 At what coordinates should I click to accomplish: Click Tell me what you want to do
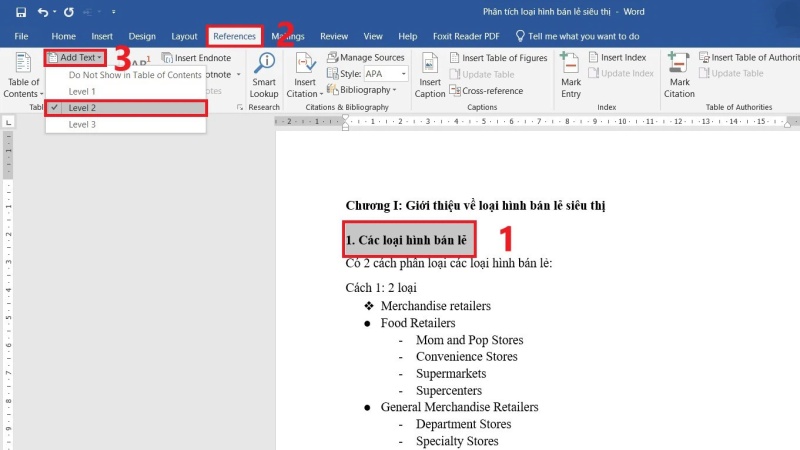coord(577,36)
